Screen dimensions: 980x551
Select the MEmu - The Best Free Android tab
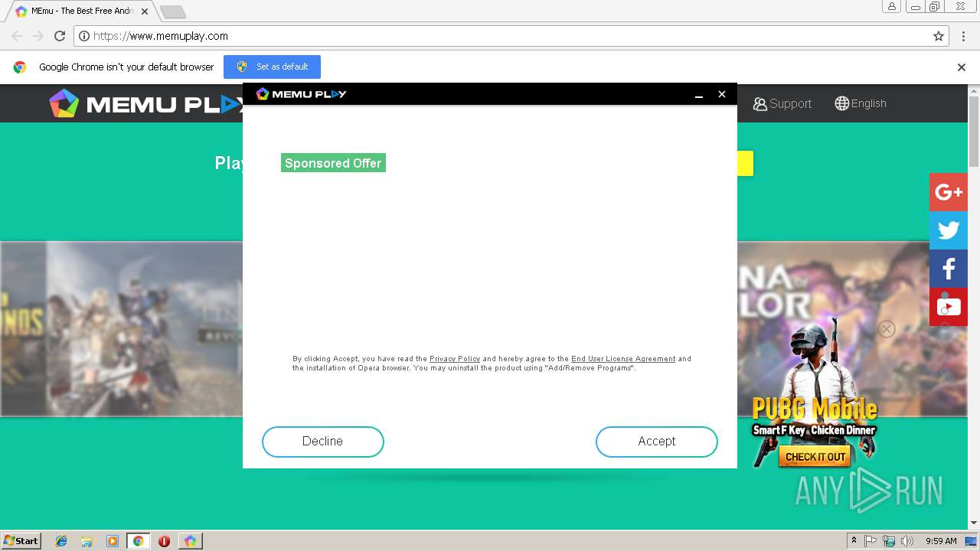tap(82, 11)
